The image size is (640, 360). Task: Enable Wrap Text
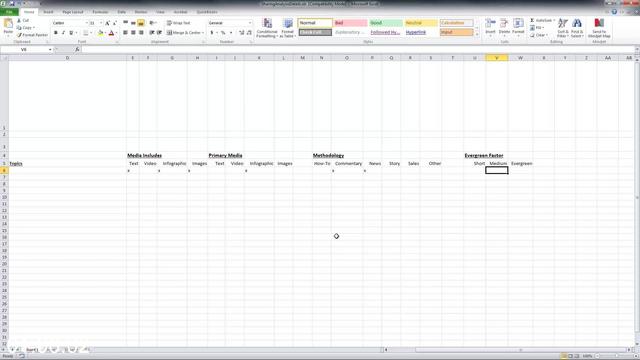click(178, 23)
